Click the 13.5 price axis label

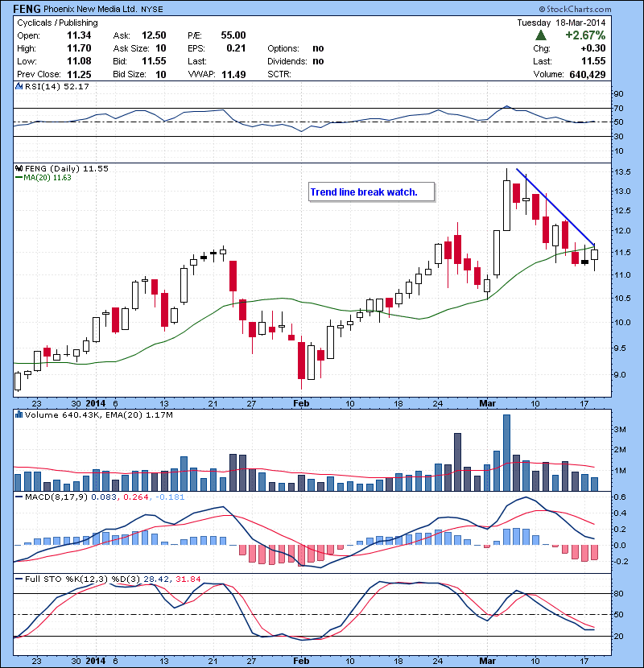coord(621,171)
